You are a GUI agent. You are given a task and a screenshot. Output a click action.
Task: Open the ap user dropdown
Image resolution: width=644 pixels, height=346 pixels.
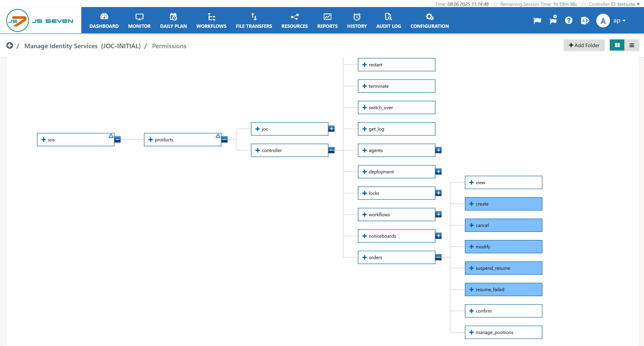[x=619, y=21]
